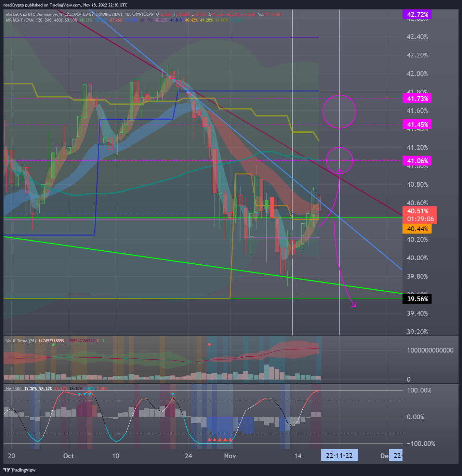Click the Nov label on the time axis

point(230,456)
